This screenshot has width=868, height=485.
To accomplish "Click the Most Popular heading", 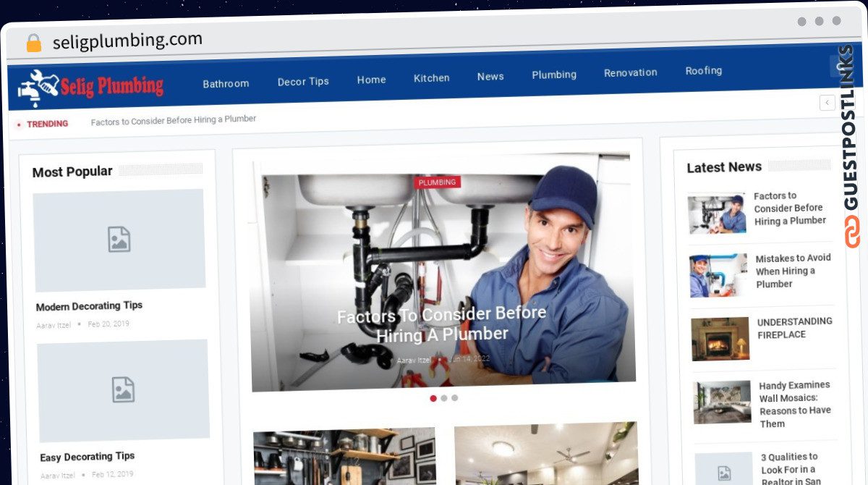I will pyautogui.click(x=72, y=172).
